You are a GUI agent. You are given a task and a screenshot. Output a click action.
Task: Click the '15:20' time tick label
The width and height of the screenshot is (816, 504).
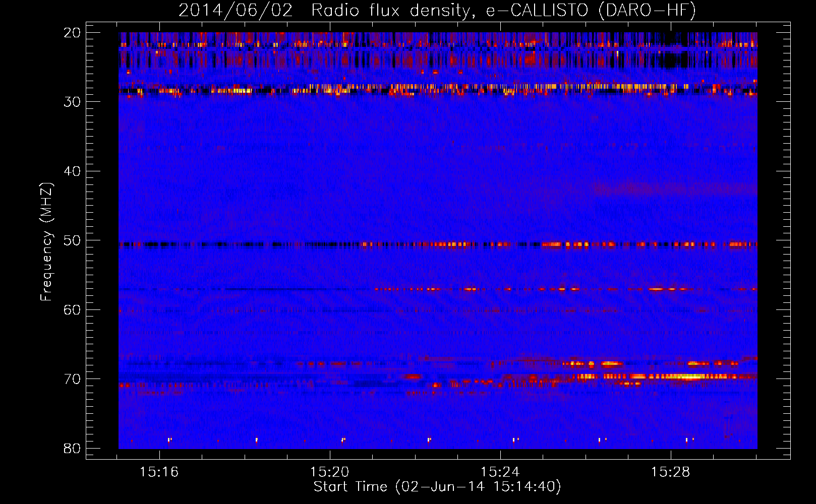(329, 472)
